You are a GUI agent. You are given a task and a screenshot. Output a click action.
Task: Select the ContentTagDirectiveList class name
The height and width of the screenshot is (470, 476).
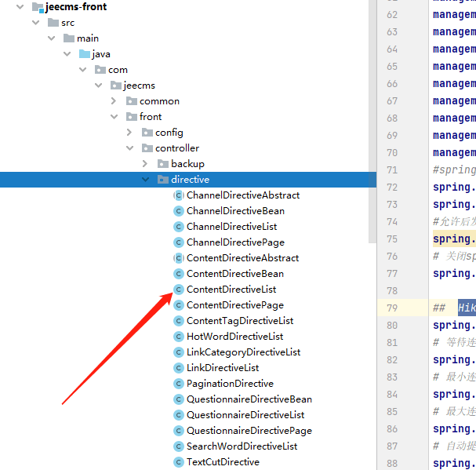[x=240, y=321]
